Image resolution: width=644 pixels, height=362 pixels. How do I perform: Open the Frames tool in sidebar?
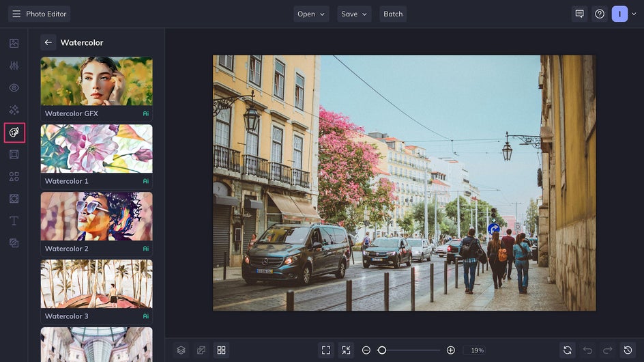(14, 154)
